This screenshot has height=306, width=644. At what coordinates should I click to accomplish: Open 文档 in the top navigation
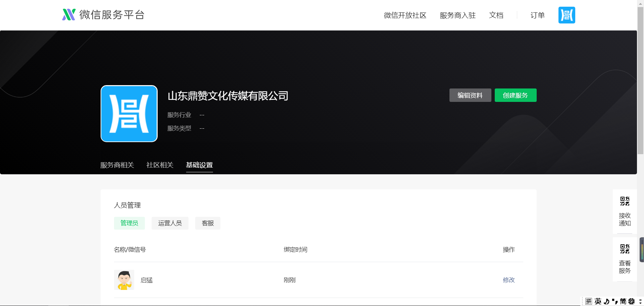pyautogui.click(x=496, y=15)
